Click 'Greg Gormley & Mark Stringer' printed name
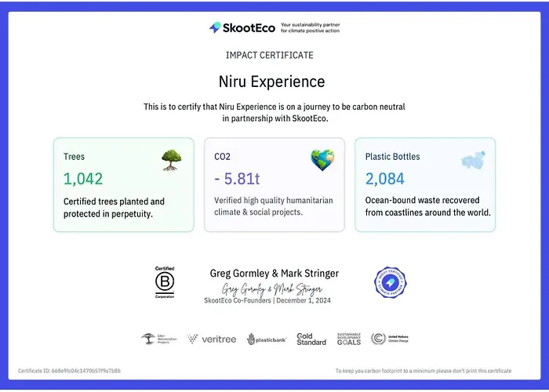The height and width of the screenshot is (392, 549). pyautogui.click(x=274, y=274)
